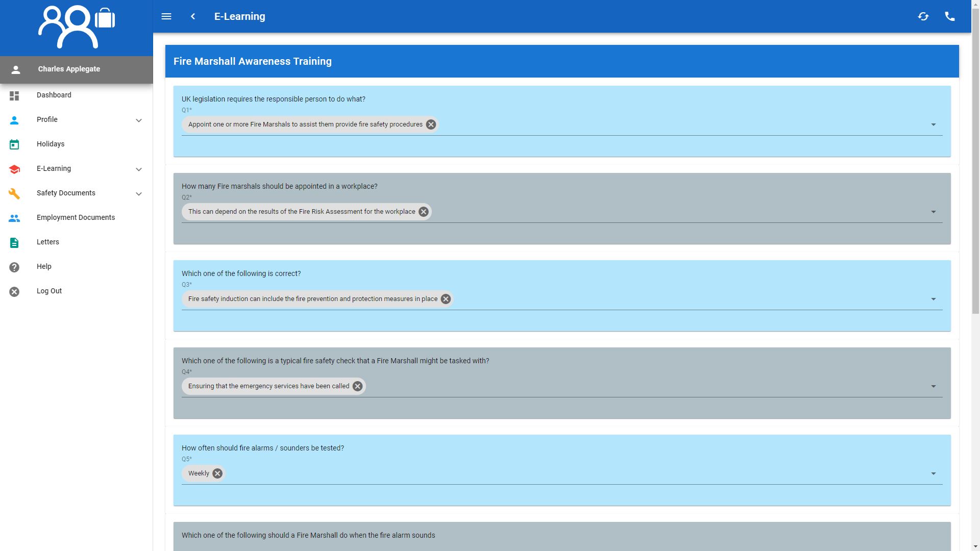The height and width of the screenshot is (551, 980).
Task: Click question about typical fire safety check
Action: 335,361
